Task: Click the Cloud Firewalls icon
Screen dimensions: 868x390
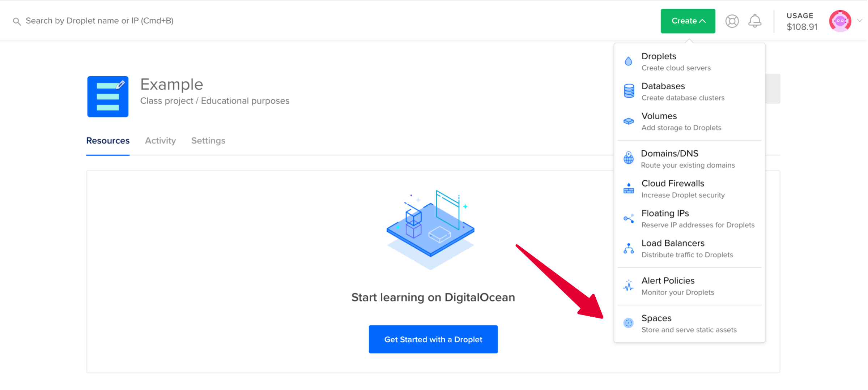Action: point(629,189)
